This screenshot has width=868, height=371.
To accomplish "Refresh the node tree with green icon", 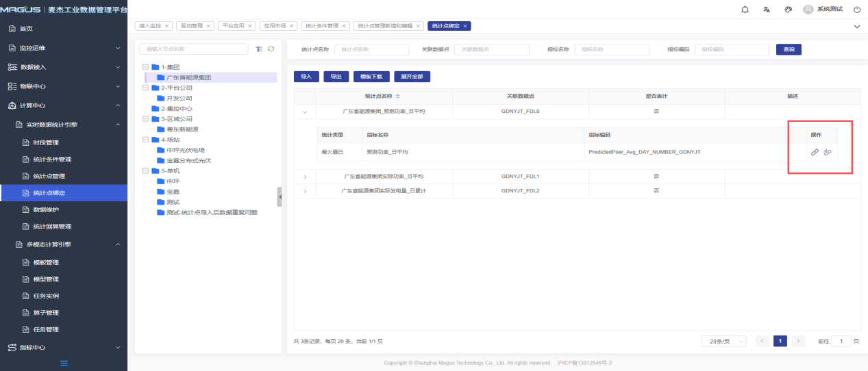I will [x=271, y=49].
